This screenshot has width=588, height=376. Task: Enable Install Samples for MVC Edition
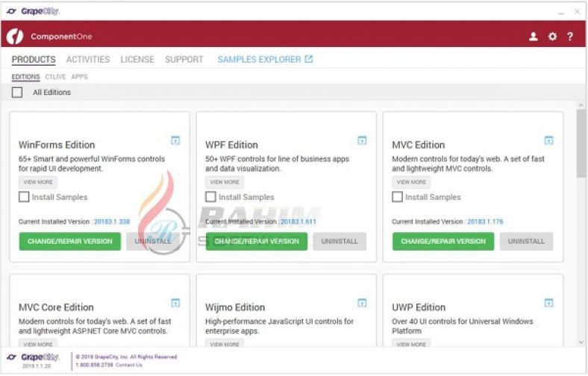(397, 197)
